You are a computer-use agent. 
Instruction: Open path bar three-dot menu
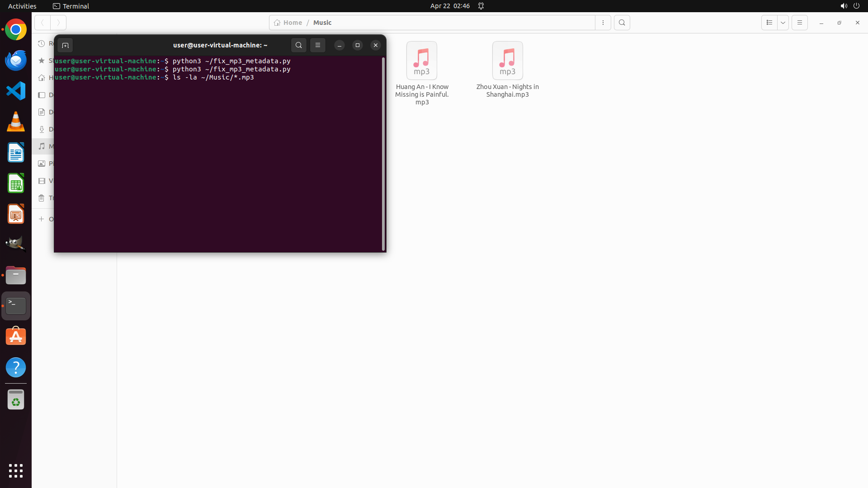point(603,23)
